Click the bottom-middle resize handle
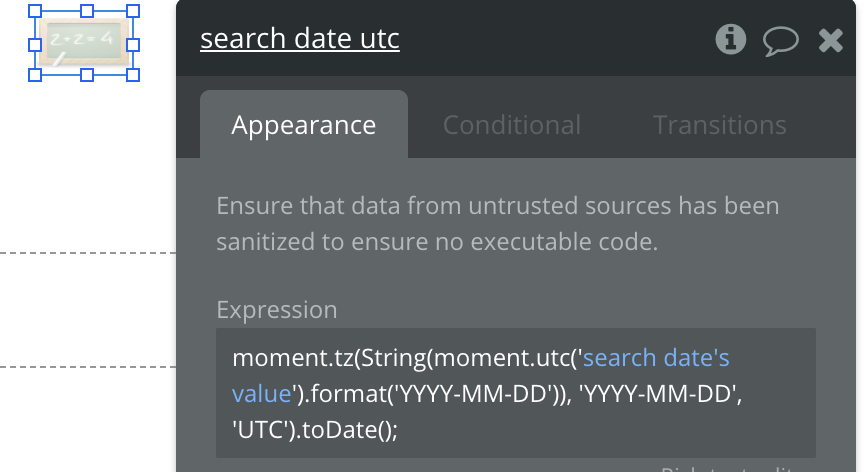This screenshot has height=472, width=864. tap(86, 74)
